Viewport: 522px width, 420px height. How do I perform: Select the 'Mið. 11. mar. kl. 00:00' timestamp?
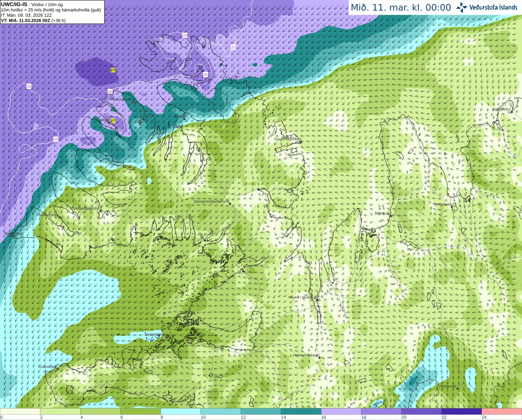tap(401, 8)
